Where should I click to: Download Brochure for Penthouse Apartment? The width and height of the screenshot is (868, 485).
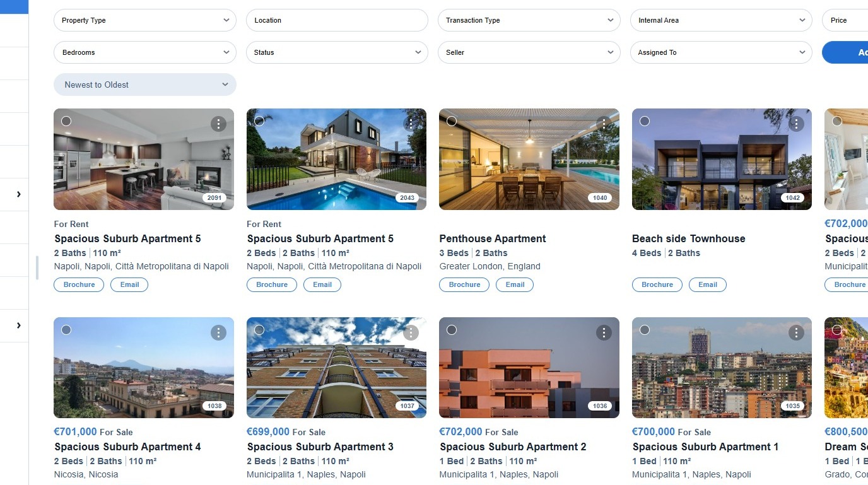(x=464, y=284)
